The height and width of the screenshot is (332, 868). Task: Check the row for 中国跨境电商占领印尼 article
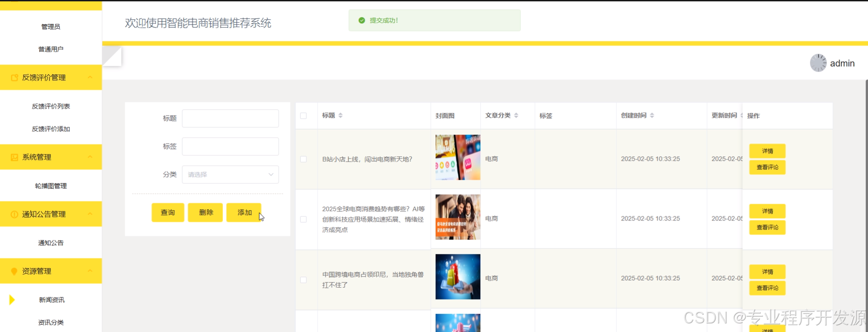[x=304, y=280]
